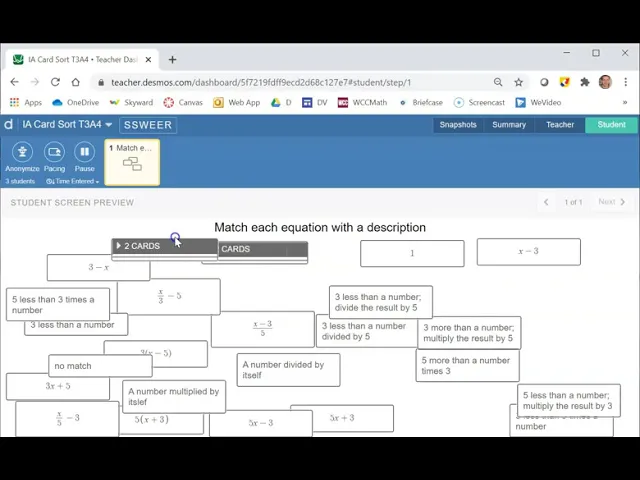Select '5 less than a number; multiply the result by 3'
The height and width of the screenshot is (480, 640).
[x=569, y=400]
